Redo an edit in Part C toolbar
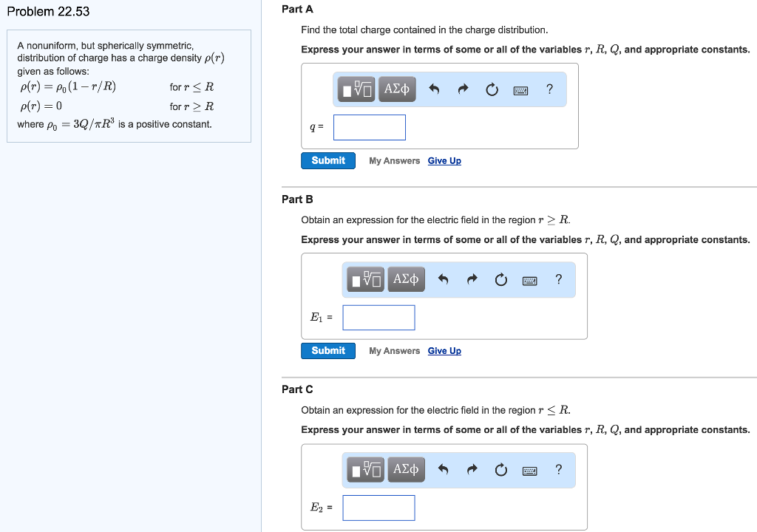This screenshot has width=757, height=532. (472, 469)
